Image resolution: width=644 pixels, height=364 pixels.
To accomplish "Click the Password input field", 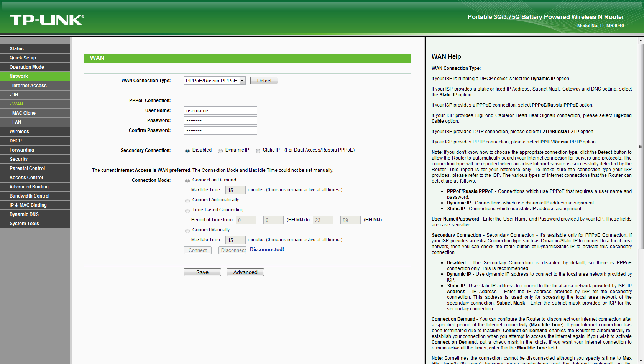I will 220,120.
